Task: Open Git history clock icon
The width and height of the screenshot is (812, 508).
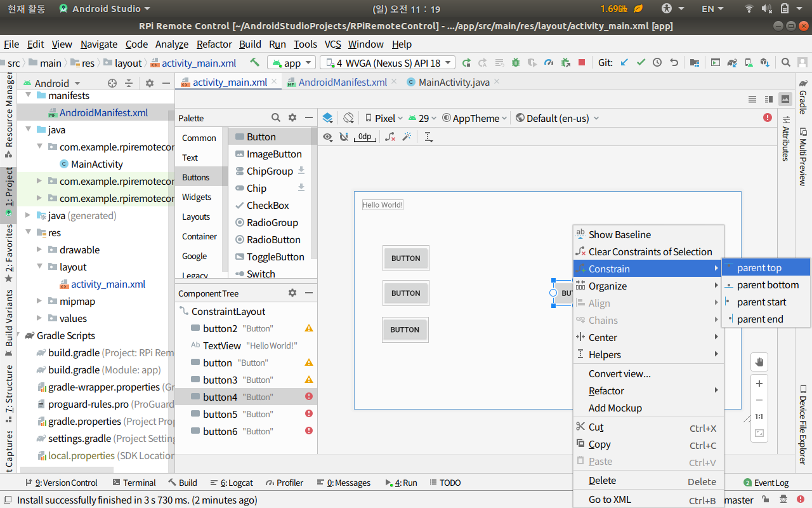Action: click(657, 62)
